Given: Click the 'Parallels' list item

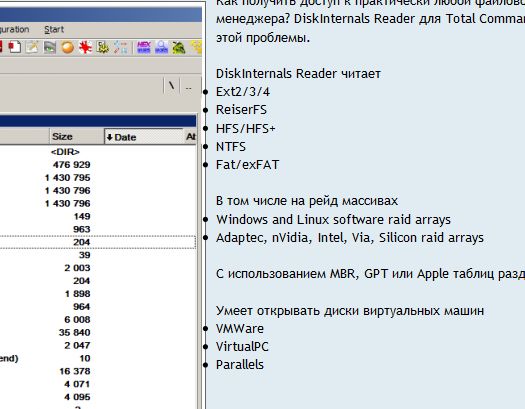Looking at the screenshot, I should click(240, 365).
